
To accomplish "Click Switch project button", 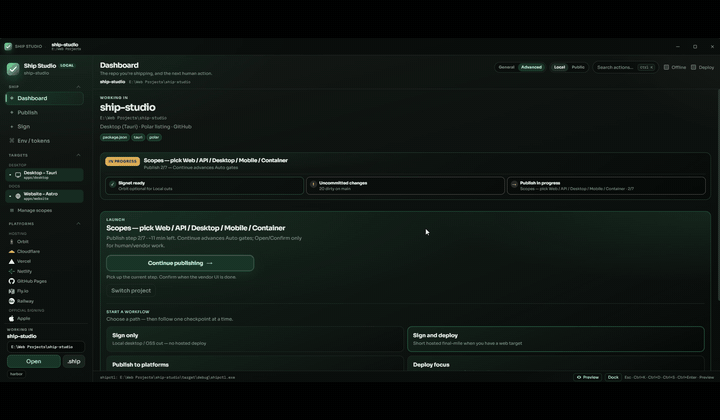I will [131, 291].
